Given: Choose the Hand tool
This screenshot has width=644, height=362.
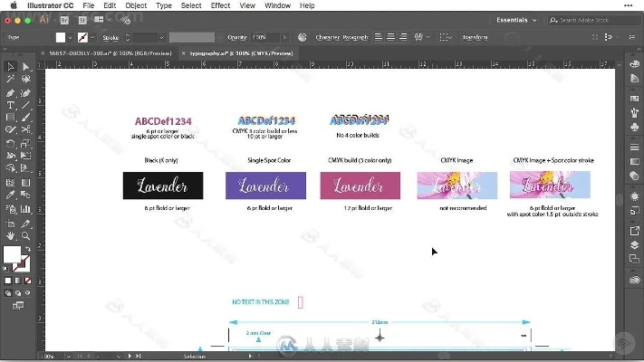Looking at the screenshot, I should tap(10, 235).
